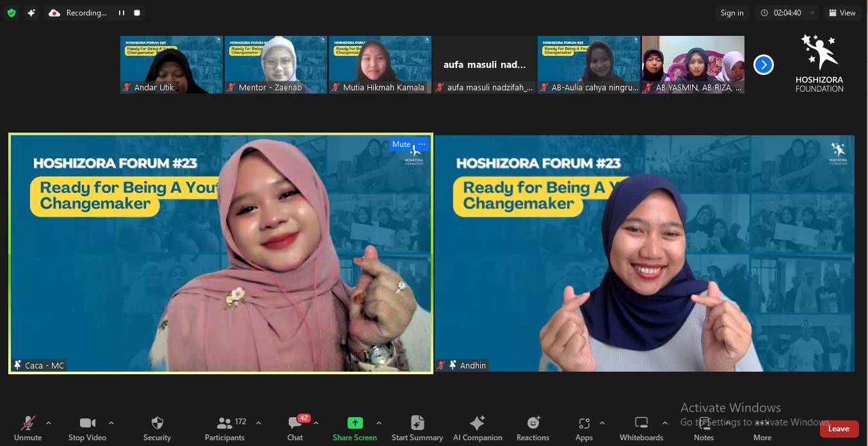This screenshot has height=446, width=868.
Task: Show next page of participant thumbnails
Action: pyautogui.click(x=763, y=65)
